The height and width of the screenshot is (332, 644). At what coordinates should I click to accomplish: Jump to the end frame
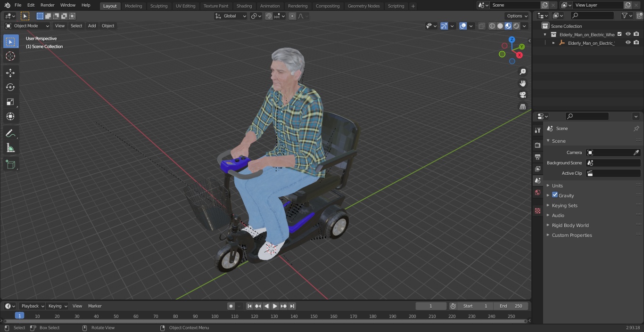[x=292, y=306]
